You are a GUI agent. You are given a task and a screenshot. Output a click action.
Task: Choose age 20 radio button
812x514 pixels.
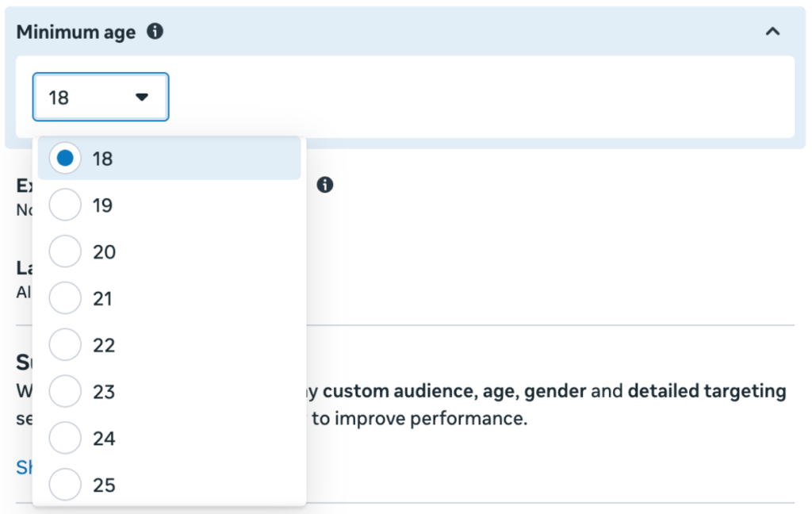65,251
